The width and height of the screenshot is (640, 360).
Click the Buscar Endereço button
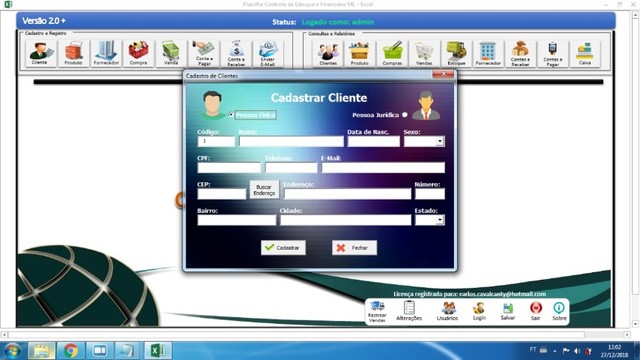tap(264, 190)
